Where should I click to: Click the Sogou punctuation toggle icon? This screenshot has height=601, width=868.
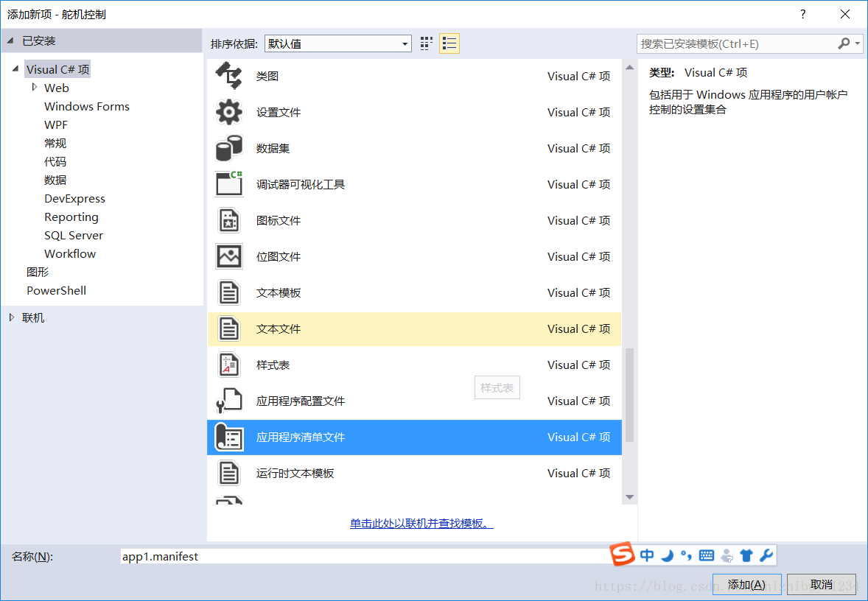pos(686,555)
